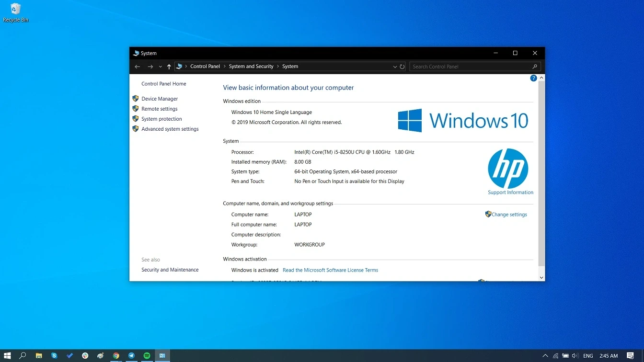Refresh the address bar view
The height and width of the screenshot is (362, 644).
tap(402, 67)
